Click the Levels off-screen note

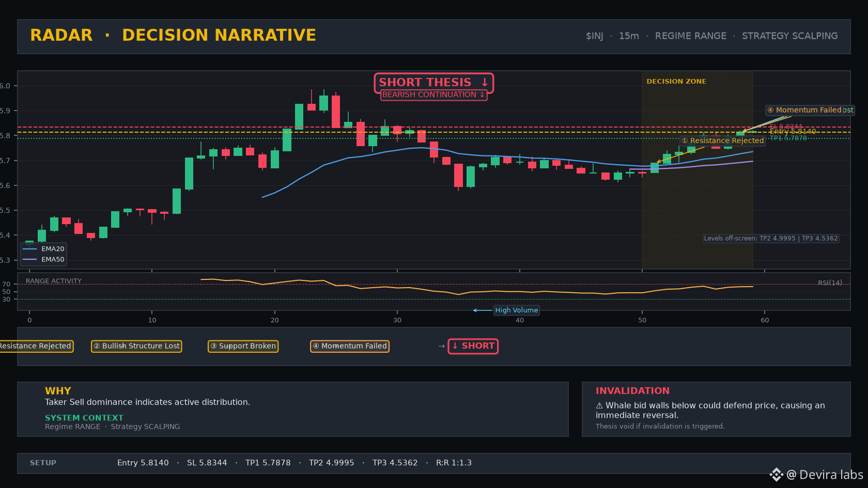pos(771,239)
